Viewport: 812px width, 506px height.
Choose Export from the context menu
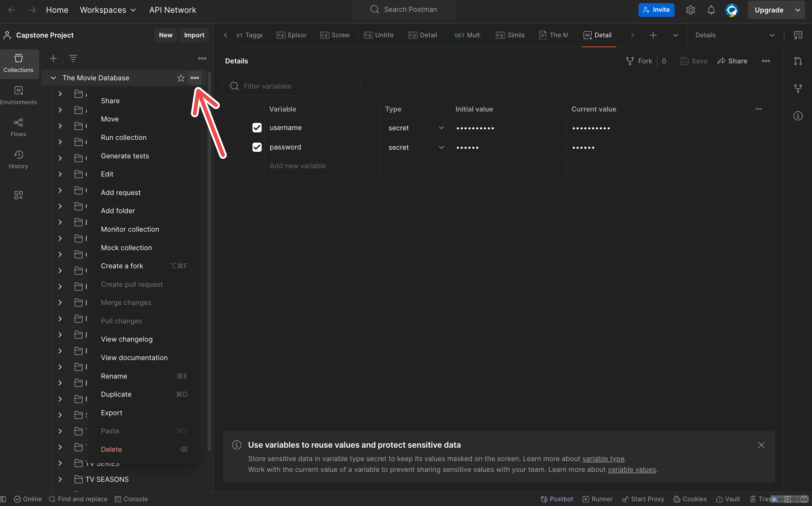tap(144, 413)
